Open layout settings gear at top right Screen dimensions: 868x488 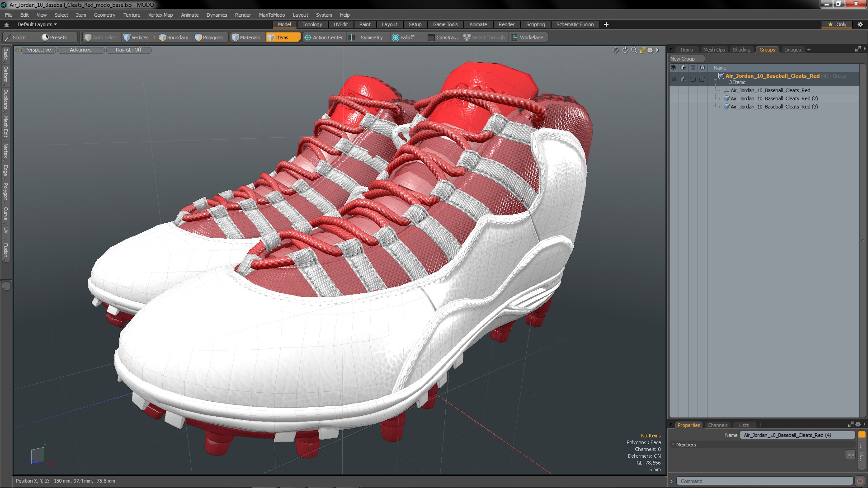(x=860, y=24)
